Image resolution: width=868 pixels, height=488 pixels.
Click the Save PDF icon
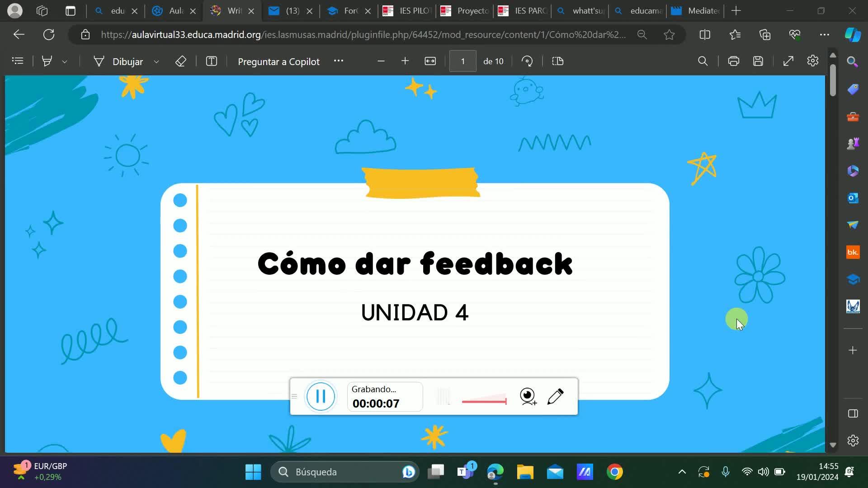click(x=758, y=61)
